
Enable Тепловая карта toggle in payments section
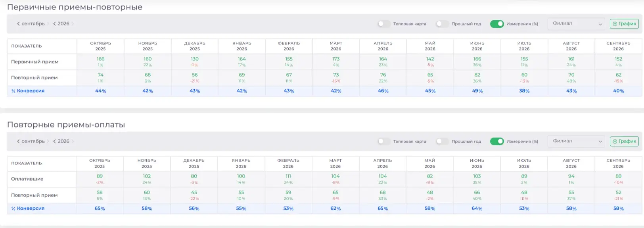(383, 141)
